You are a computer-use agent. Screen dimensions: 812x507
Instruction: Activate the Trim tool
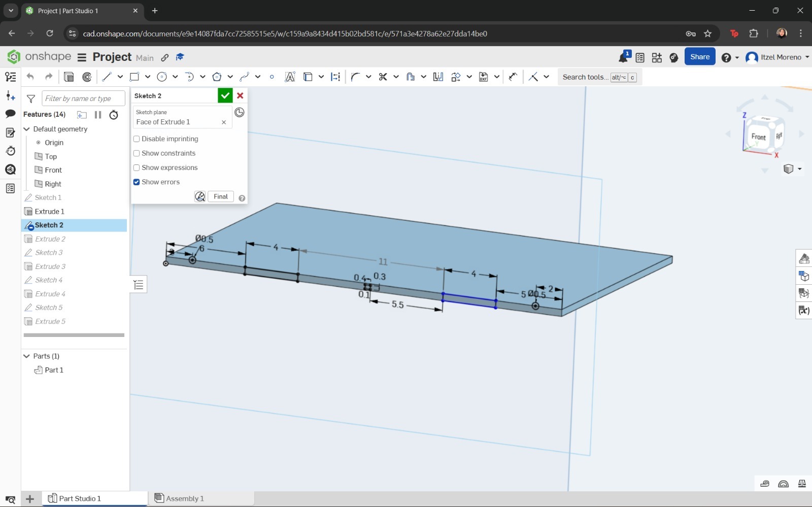tap(383, 77)
